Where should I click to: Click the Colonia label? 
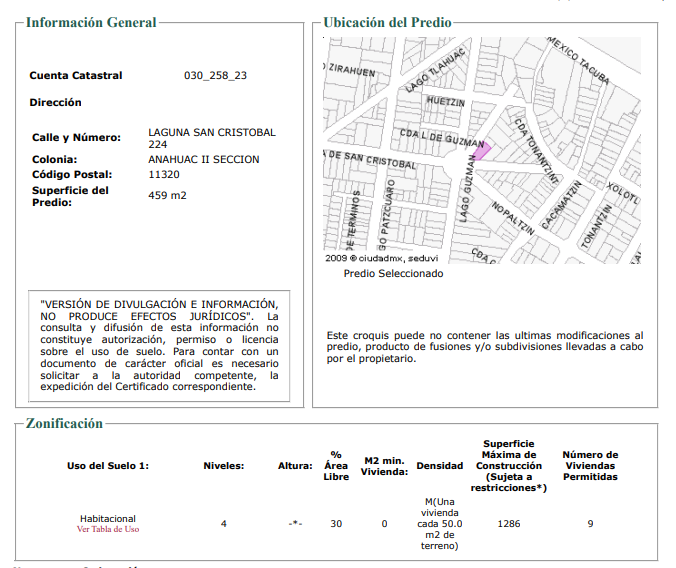click(54, 160)
